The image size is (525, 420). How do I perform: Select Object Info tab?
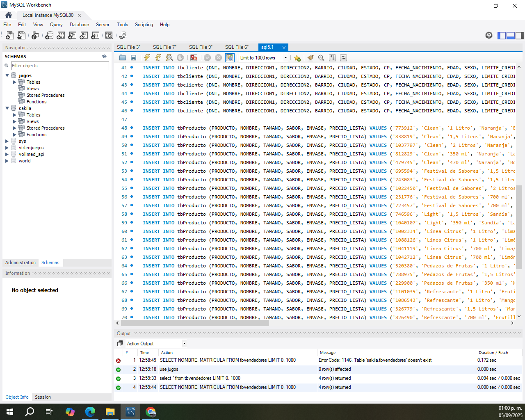pyautogui.click(x=17, y=397)
